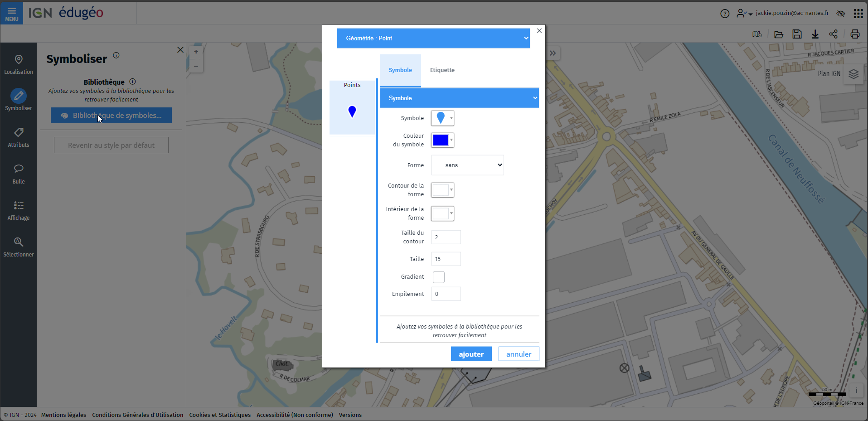Expand the Géométrie : Point dropdown
Image resolution: width=868 pixels, height=421 pixels.
click(x=433, y=38)
